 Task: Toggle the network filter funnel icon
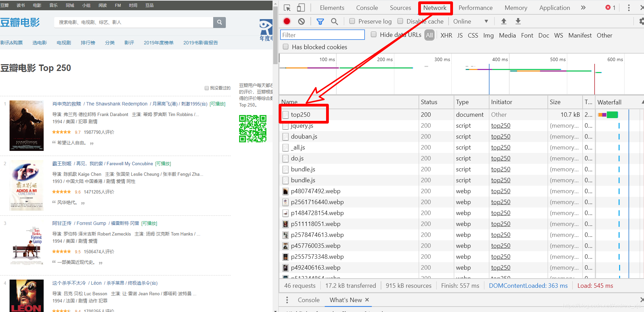pos(320,22)
